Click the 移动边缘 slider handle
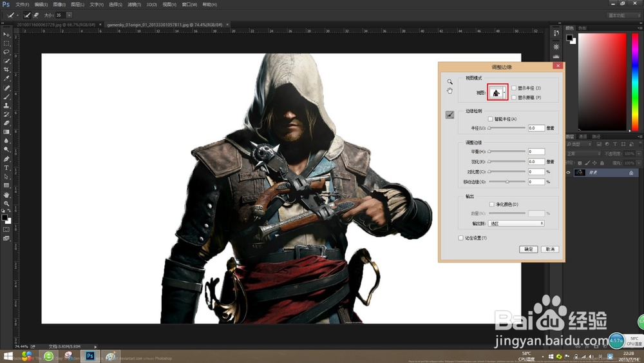Image resolution: width=644 pixels, height=363 pixels. (507, 182)
